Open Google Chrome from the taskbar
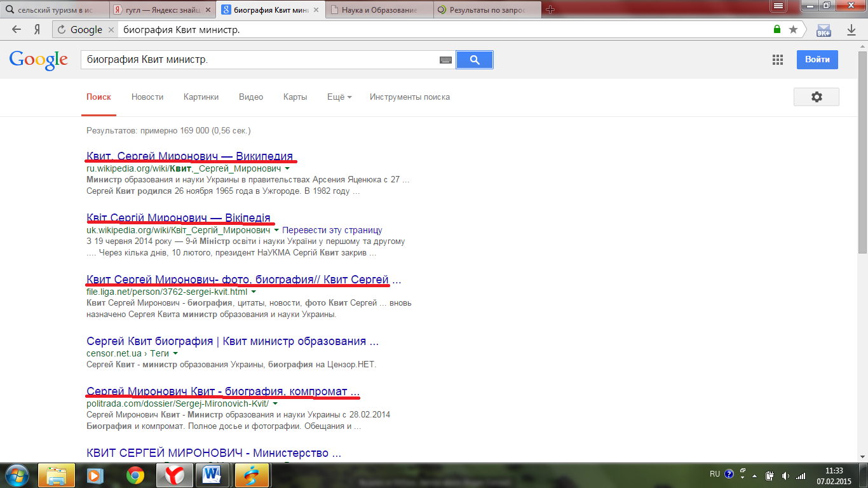This screenshot has width=868, height=488. tap(135, 475)
